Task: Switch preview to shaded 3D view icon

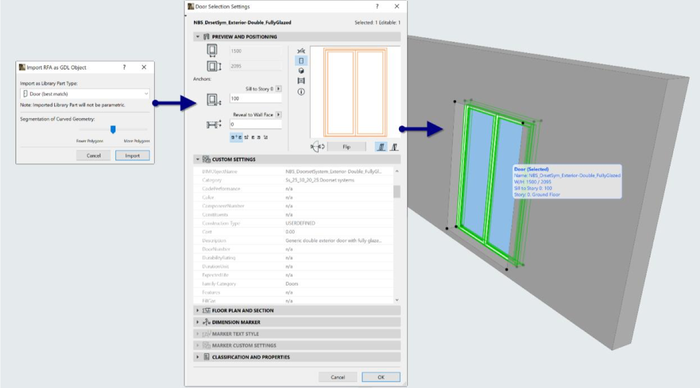Action: click(x=301, y=71)
